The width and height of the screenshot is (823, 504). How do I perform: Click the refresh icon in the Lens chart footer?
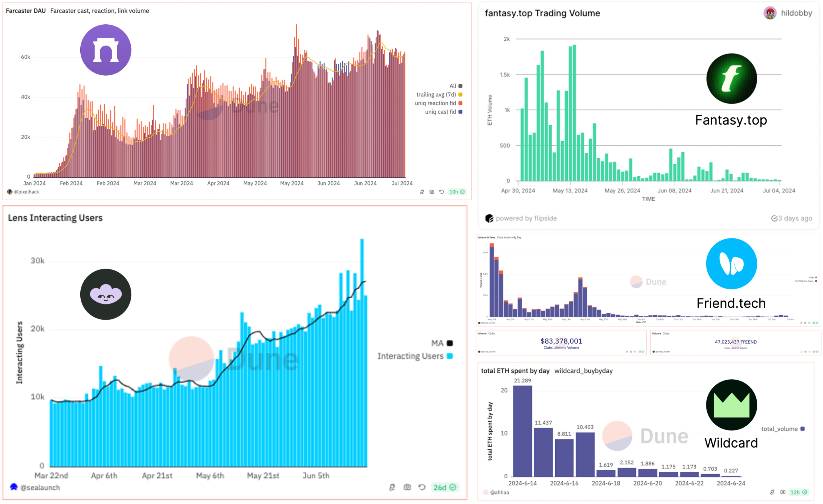point(422,487)
